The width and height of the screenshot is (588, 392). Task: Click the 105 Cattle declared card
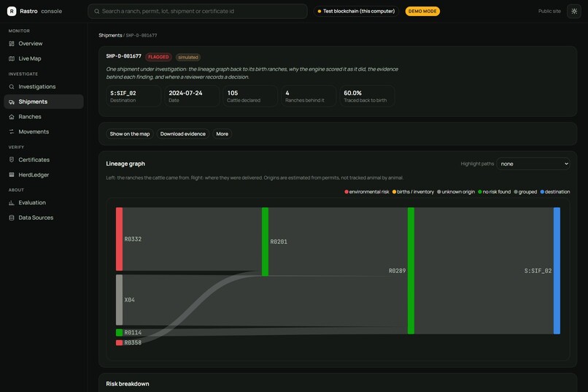(250, 96)
